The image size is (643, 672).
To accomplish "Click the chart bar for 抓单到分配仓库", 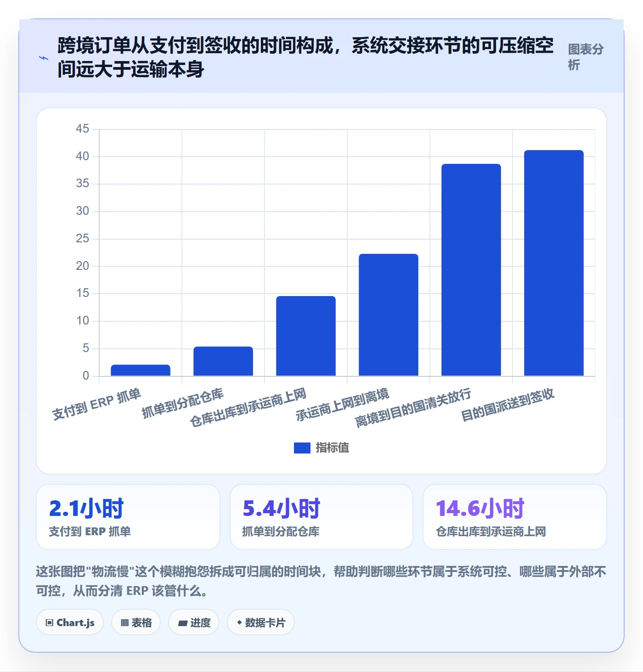I will [223, 361].
